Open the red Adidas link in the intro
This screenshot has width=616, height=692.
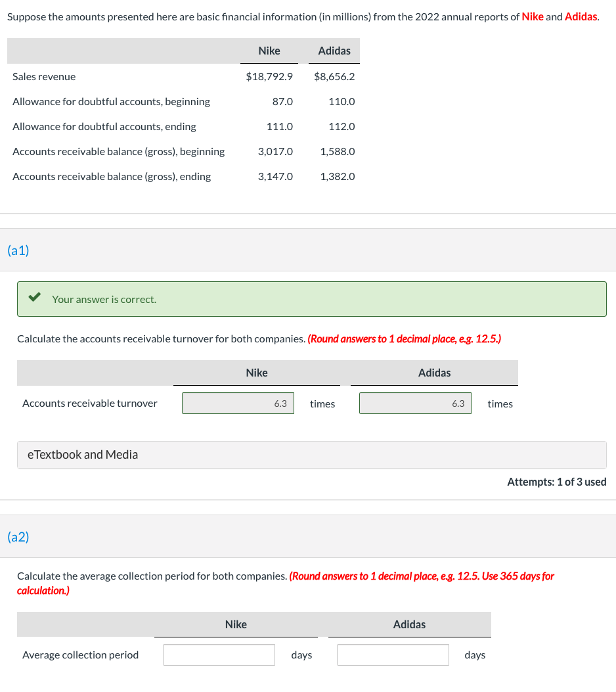click(x=581, y=17)
